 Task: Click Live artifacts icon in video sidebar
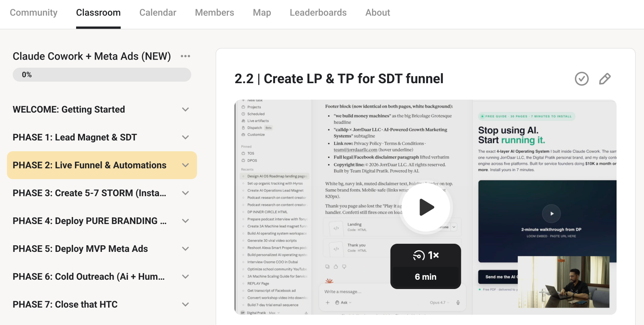click(x=243, y=121)
